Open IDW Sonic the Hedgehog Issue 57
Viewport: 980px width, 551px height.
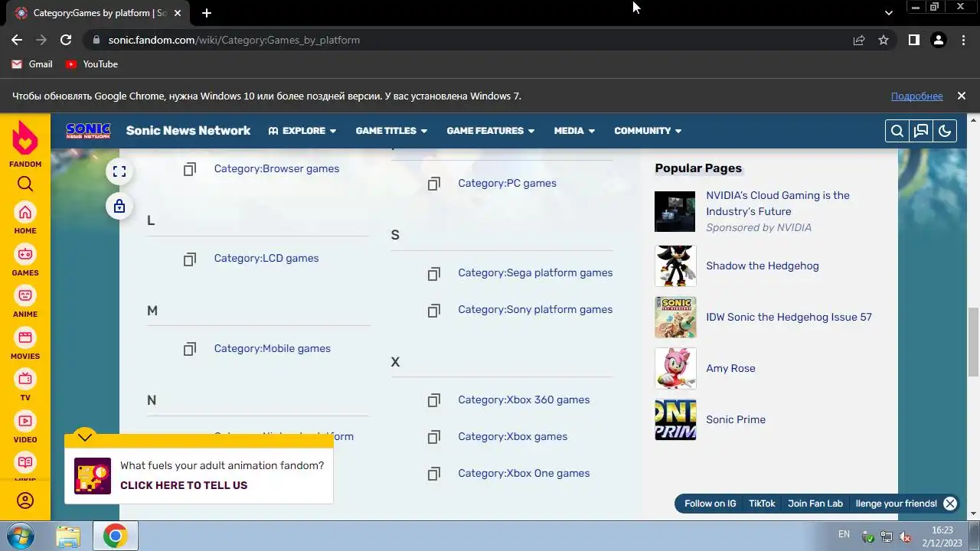[789, 317]
